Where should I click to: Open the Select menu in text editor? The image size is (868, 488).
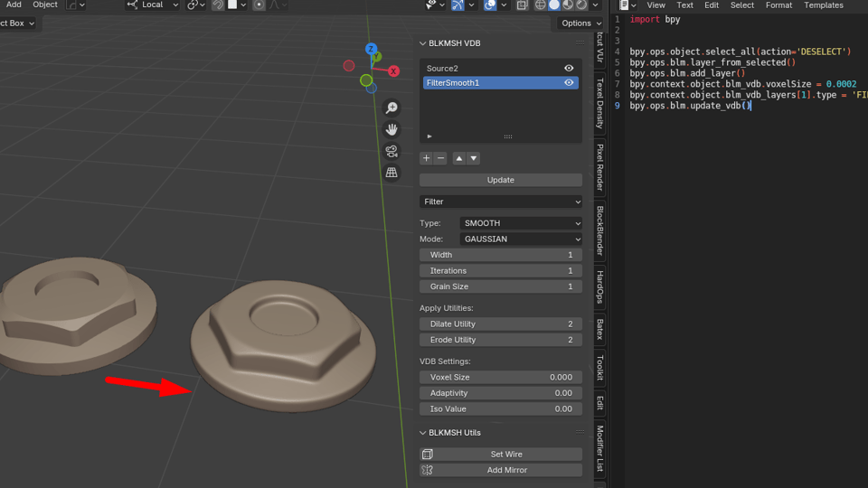[741, 5]
